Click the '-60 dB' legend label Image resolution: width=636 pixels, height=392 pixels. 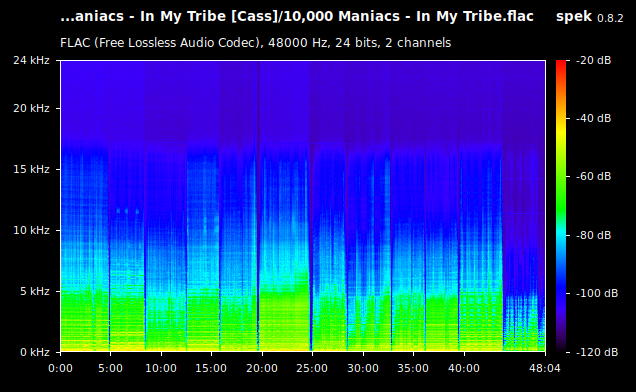tap(593, 176)
